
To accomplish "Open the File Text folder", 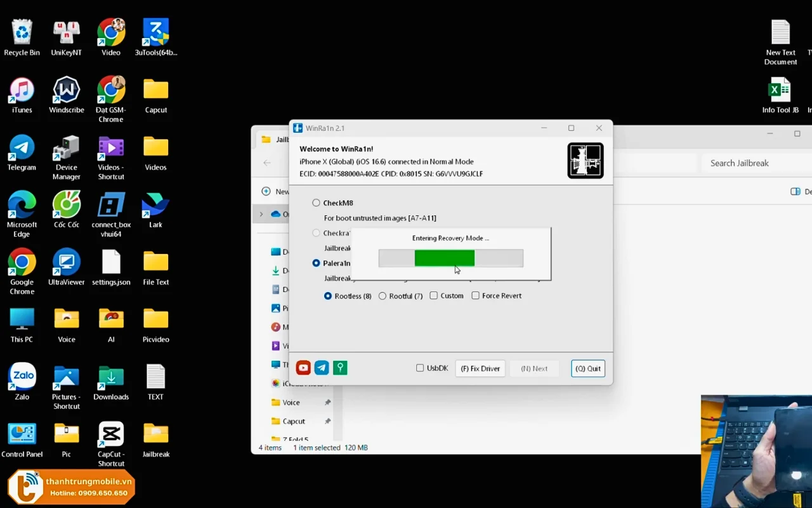I will [155, 267].
